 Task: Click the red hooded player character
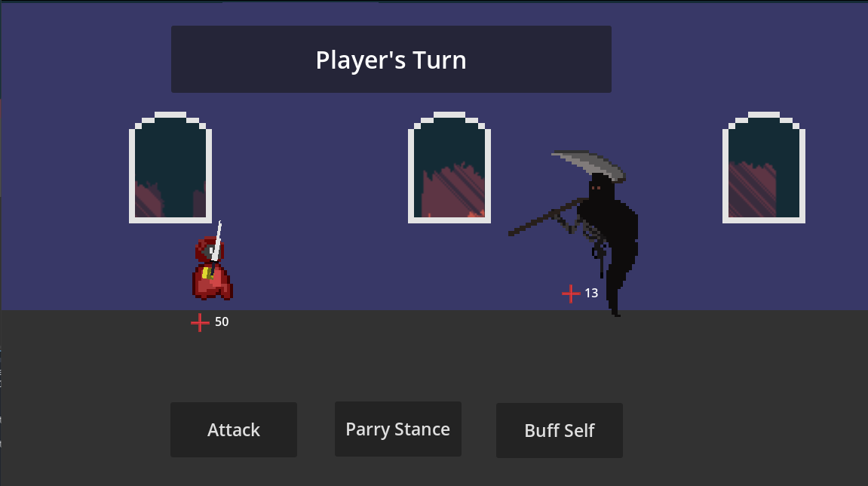pos(213,268)
